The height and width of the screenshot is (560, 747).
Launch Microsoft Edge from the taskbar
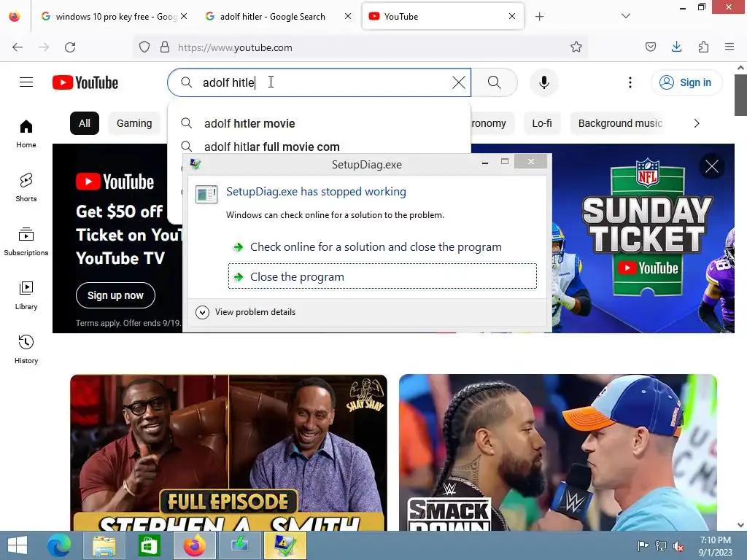58,545
